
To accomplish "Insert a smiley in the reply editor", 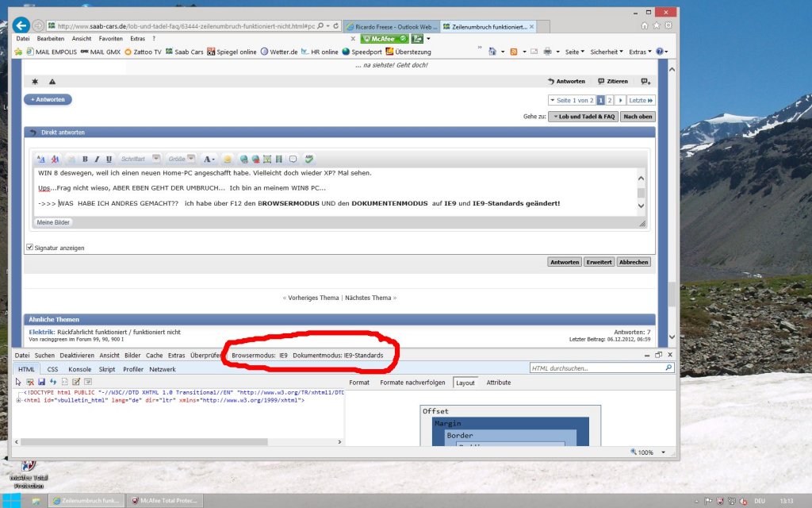I will coord(228,159).
